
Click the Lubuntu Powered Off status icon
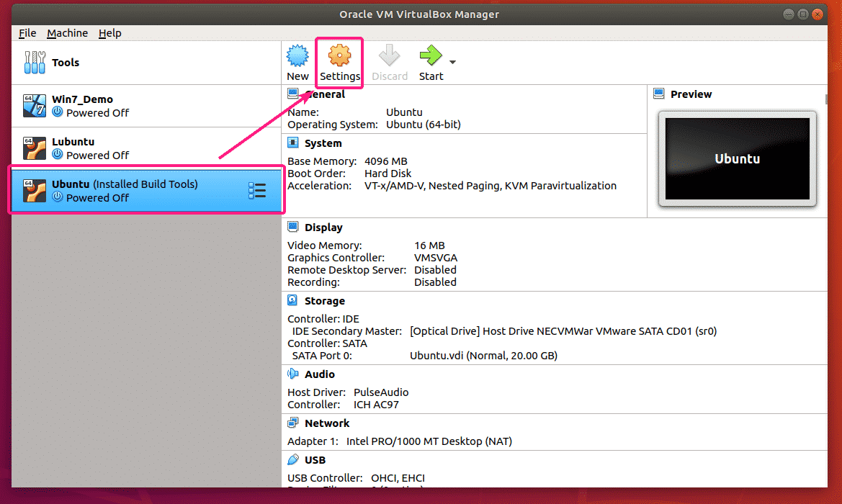[58, 155]
